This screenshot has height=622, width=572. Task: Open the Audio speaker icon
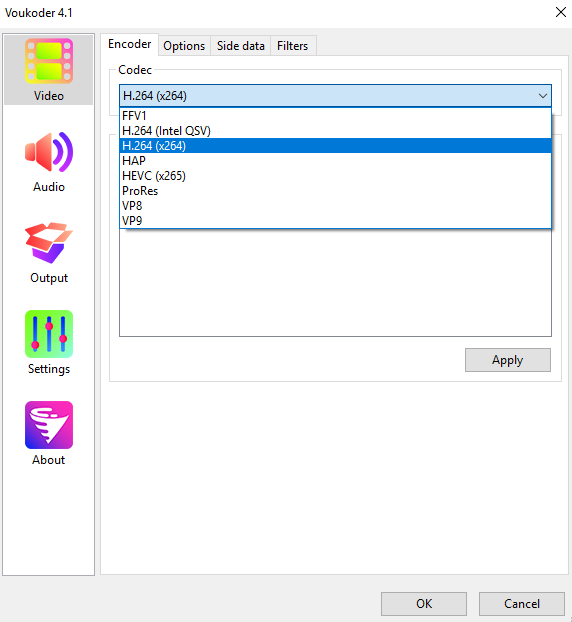[49, 152]
